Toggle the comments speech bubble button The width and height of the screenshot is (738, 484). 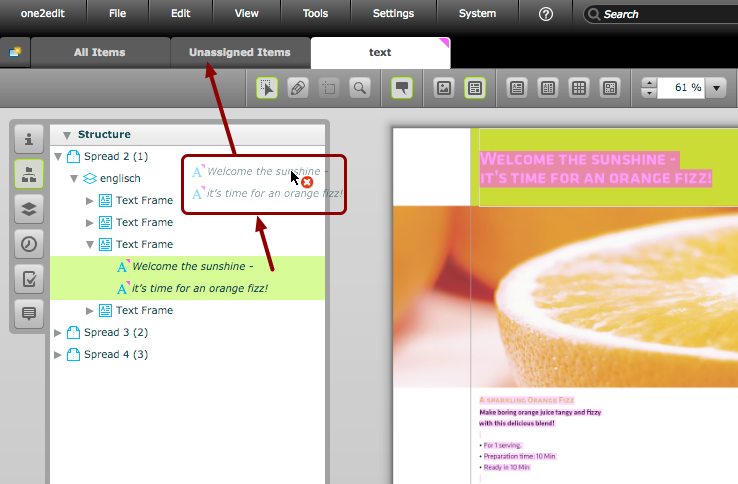tap(402, 88)
